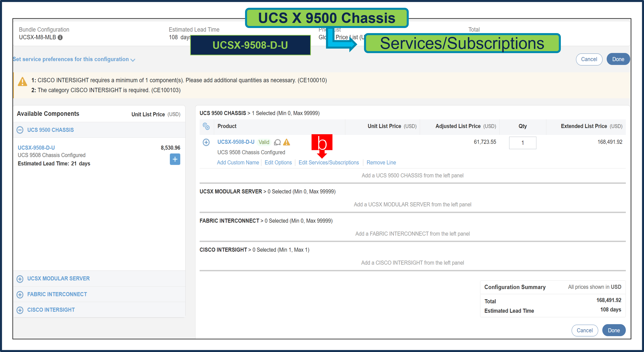This screenshot has width=644, height=352.
Task: Click 'Add a FABRIC INTERCONNECT from the left panel' text
Action: [x=413, y=234]
